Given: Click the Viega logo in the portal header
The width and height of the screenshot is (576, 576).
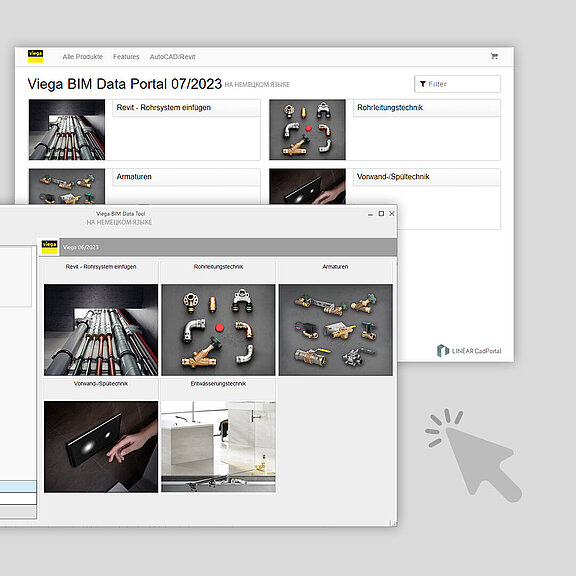Looking at the screenshot, I should (x=35, y=56).
